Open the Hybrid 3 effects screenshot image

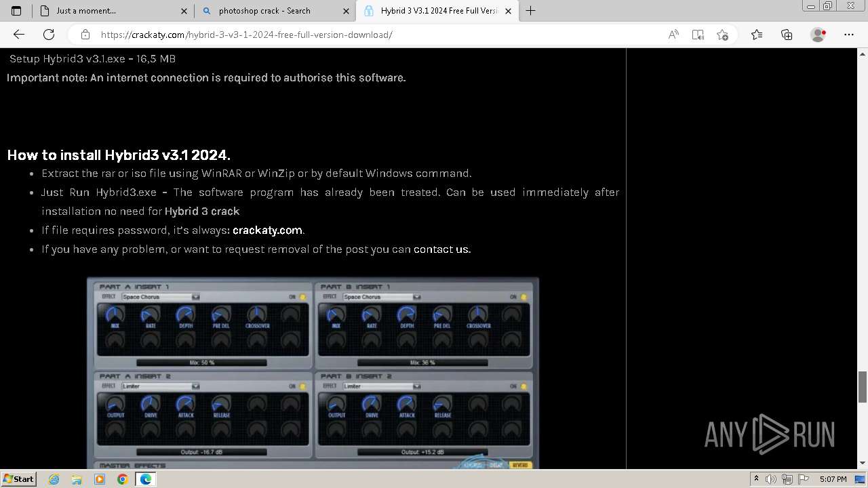point(313,373)
